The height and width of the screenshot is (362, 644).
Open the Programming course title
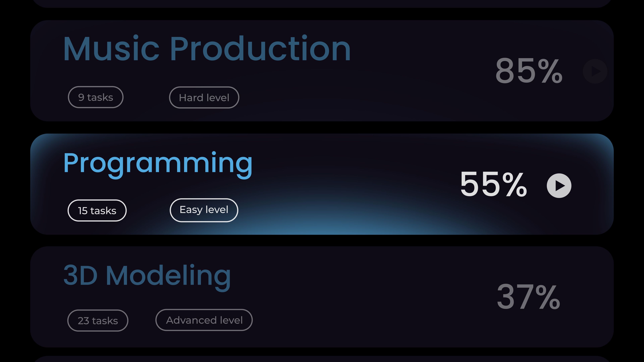pyautogui.click(x=158, y=165)
